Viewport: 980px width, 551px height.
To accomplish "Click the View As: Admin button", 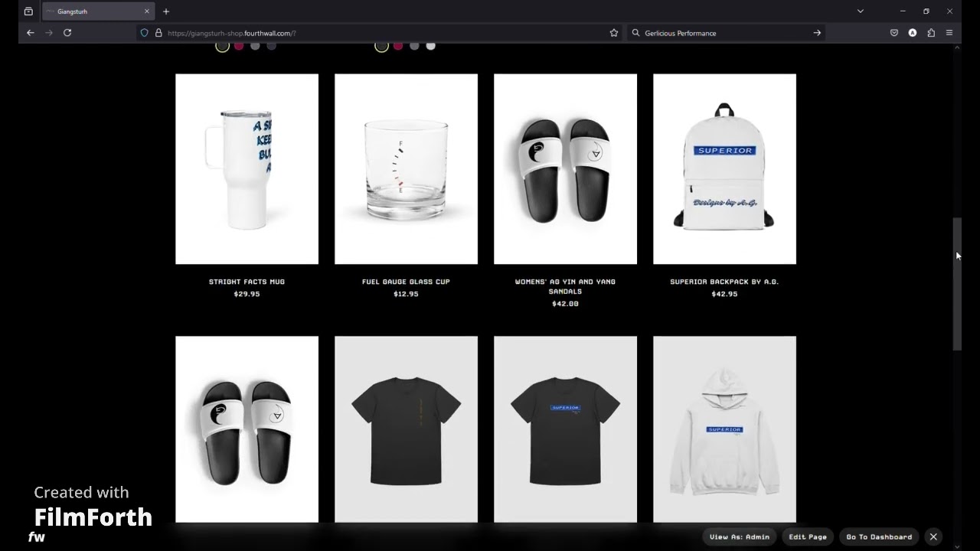I will [x=740, y=536].
